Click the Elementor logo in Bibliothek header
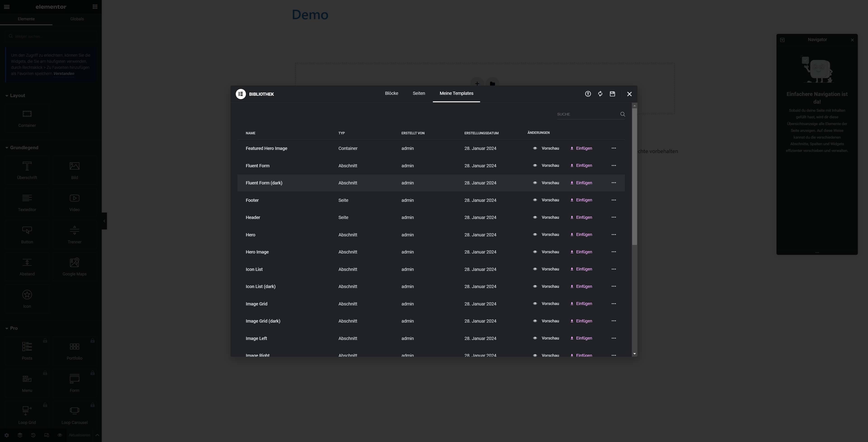This screenshot has height=442, width=868. pos(241,94)
